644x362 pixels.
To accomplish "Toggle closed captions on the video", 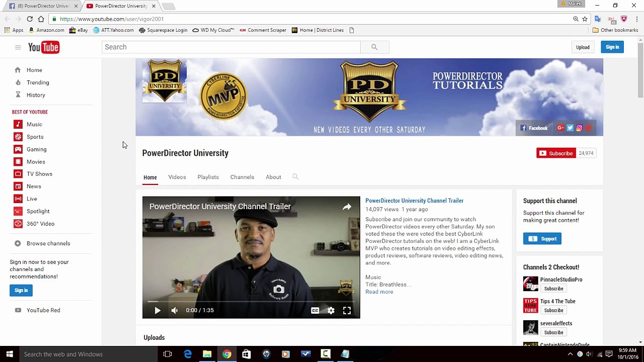I will (x=315, y=311).
